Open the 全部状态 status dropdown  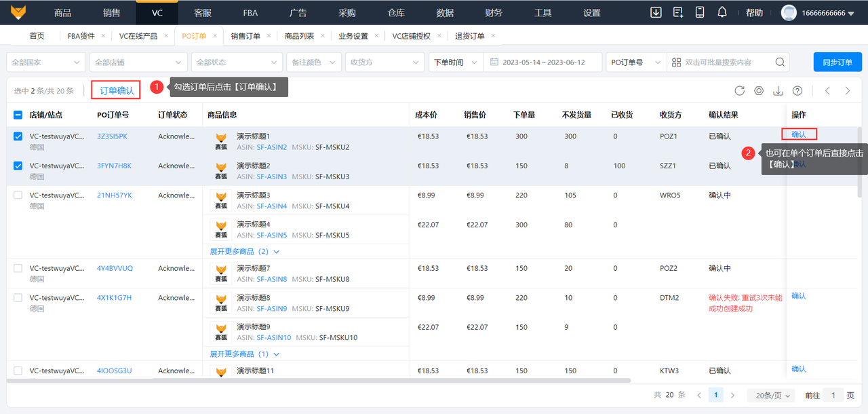(237, 62)
